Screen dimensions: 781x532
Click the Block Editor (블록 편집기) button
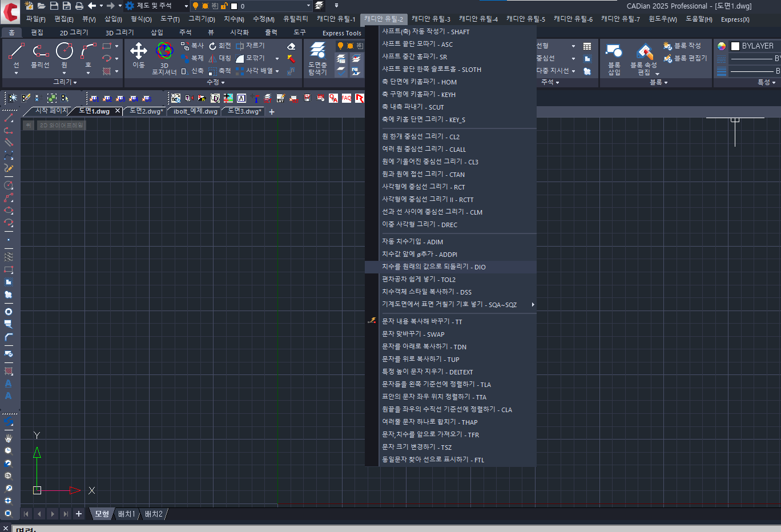coord(685,58)
